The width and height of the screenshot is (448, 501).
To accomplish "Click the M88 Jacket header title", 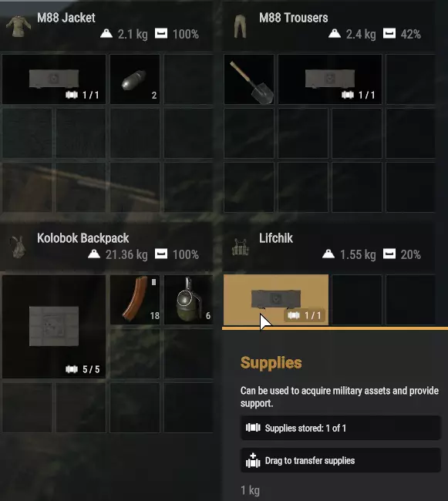I will (66, 18).
